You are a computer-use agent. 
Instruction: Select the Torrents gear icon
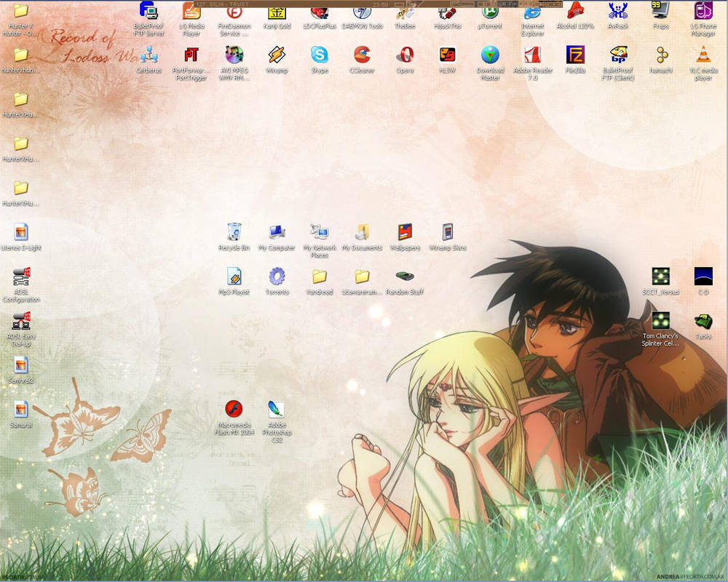(x=277, y=276)
